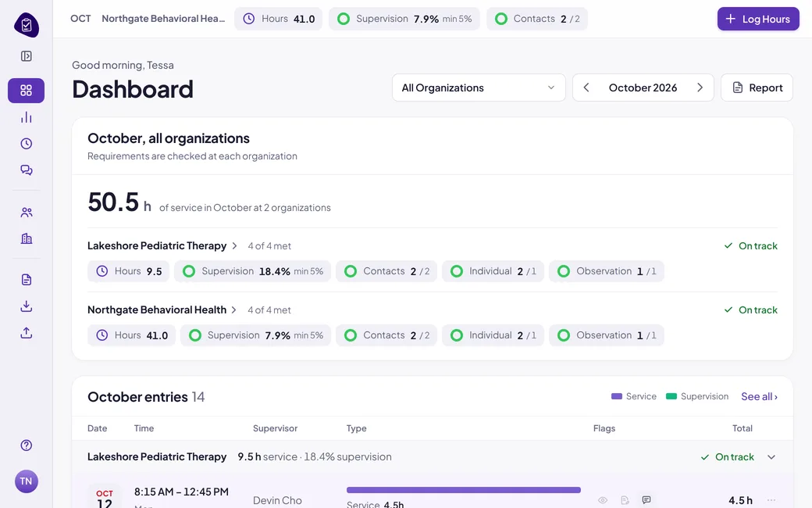The image size is (812, 508).
Task: Click the top bar Contacts 2/2 chip
Action: tap(537, 19)
